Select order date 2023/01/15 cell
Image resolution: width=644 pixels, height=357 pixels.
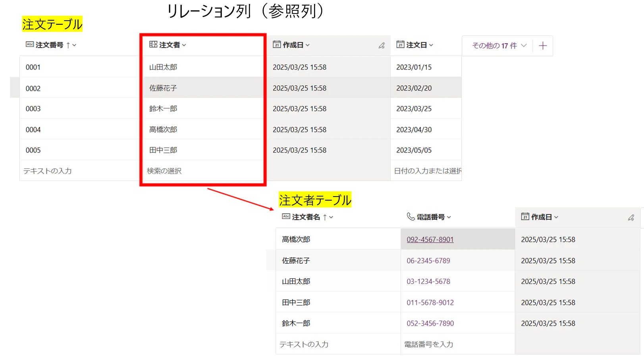(426, 67)
